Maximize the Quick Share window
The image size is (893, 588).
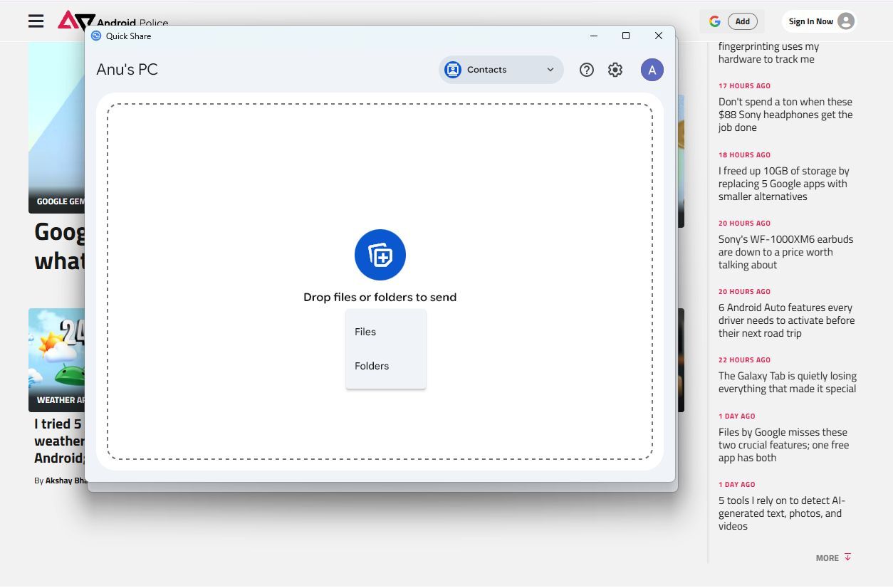coord(626,36)
